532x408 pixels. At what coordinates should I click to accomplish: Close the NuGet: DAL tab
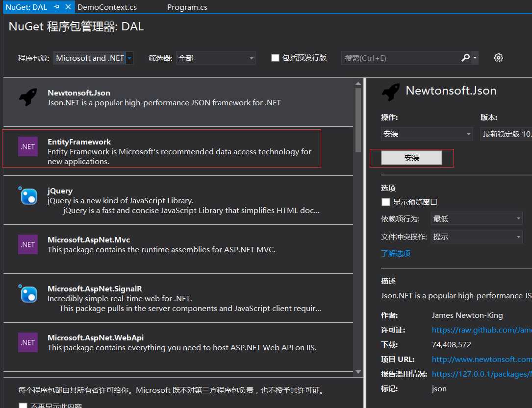click(x=68, y=7)
